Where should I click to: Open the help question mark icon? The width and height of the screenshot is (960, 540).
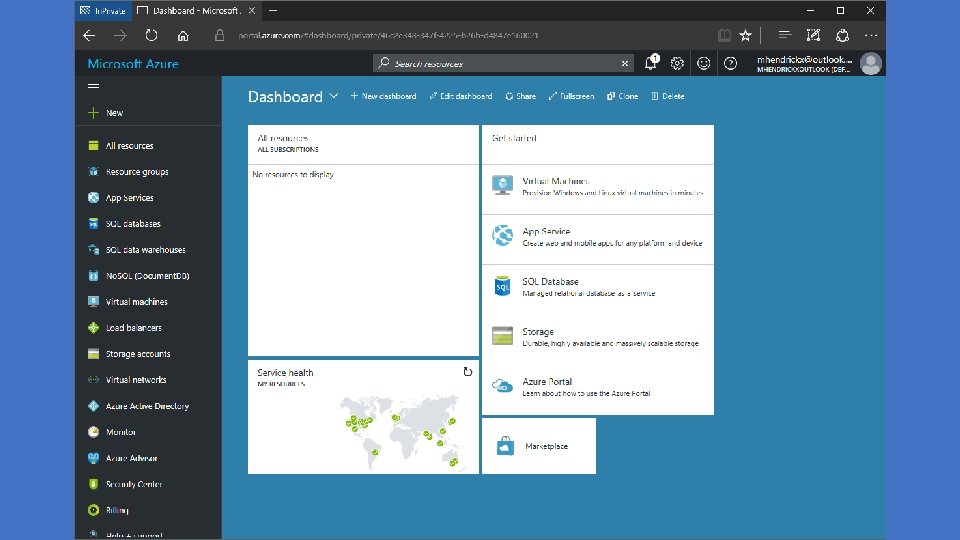click(x=730, y=63)
